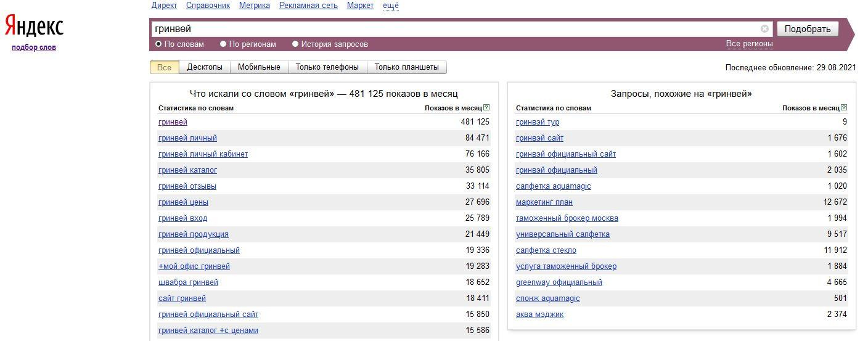Open the гринвей официальный сайт link
This screenshot has height=341, width=868.
click(x=208, y=314)
